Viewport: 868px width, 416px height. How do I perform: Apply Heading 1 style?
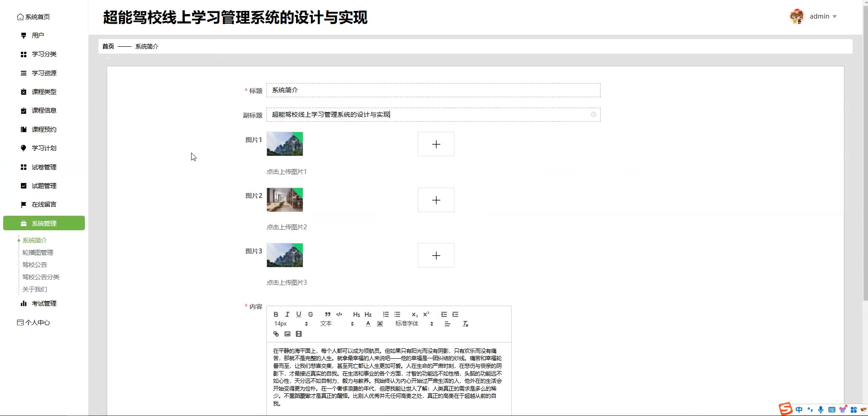tap(356, 314)
